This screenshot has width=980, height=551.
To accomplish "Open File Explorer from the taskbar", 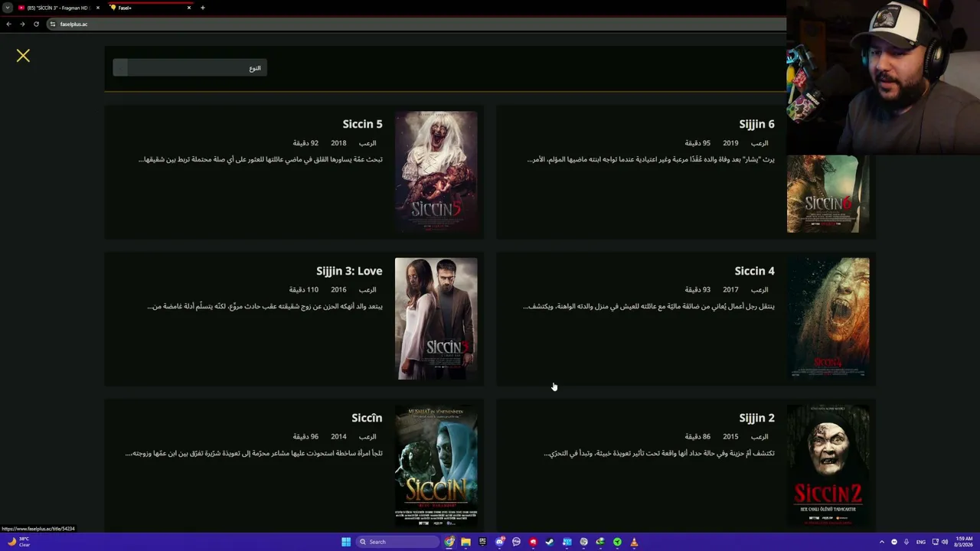I will click(465, 542).
